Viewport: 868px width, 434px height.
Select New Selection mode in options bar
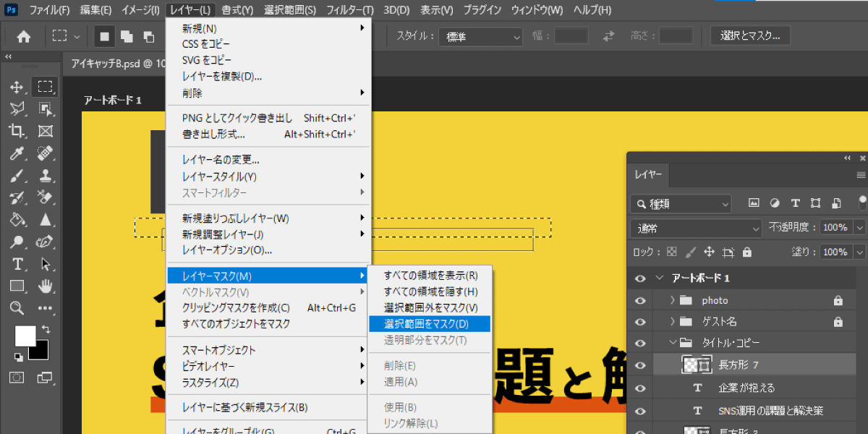click(105, 36)
